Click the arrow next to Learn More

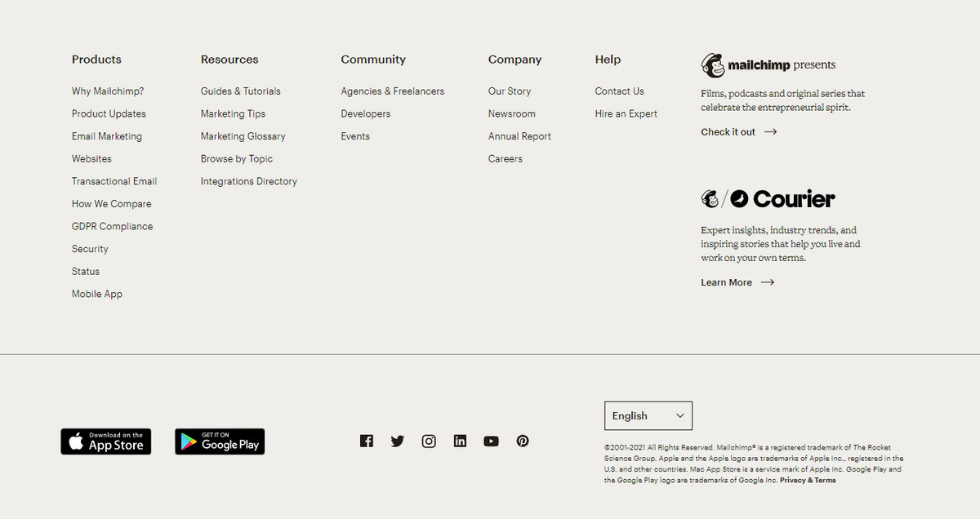(768, 282)
